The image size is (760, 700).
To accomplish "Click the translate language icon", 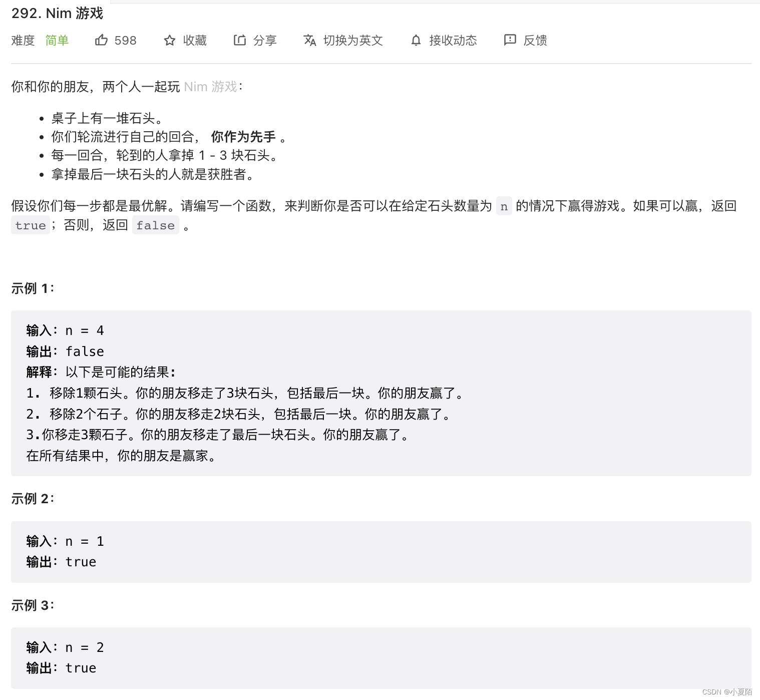I will click(310, 40).
